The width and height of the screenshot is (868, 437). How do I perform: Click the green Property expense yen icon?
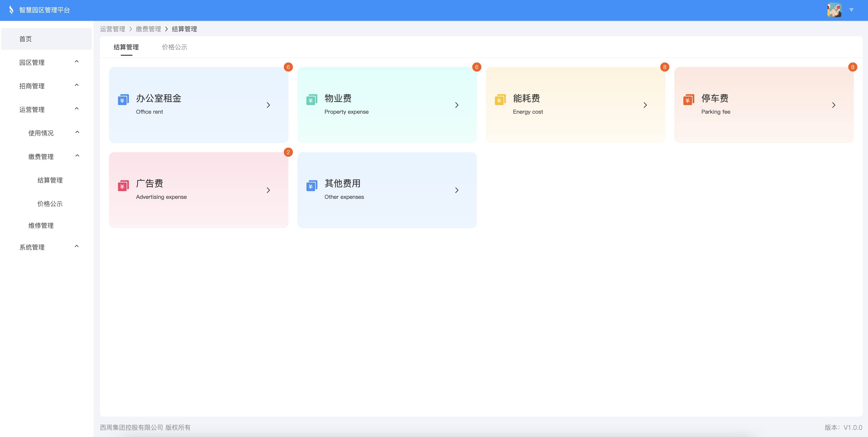pyautogui.click(x=311, y=100)
